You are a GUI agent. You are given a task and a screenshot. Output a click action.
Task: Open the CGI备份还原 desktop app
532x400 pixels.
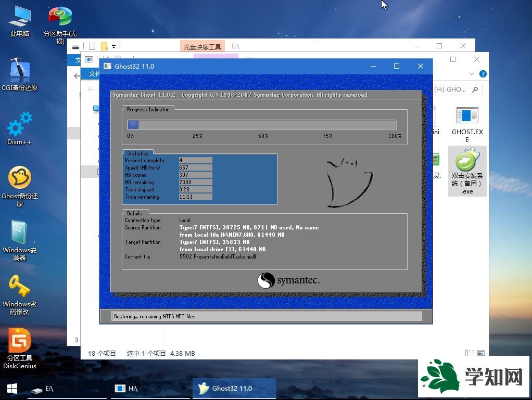coord(19,73)
